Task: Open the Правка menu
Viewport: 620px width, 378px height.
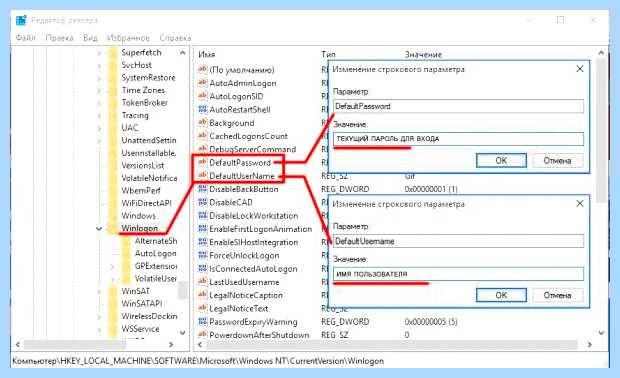Action: (x=59, y=38)
